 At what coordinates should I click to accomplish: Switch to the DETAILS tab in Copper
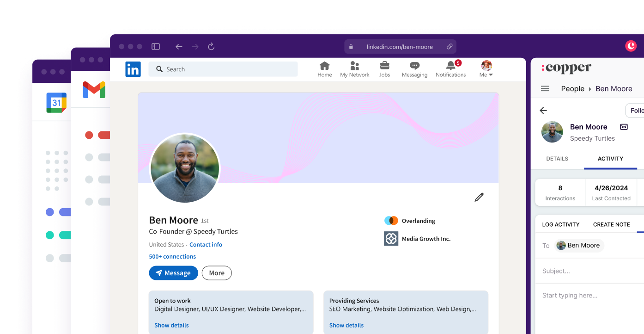coord(557,159)
